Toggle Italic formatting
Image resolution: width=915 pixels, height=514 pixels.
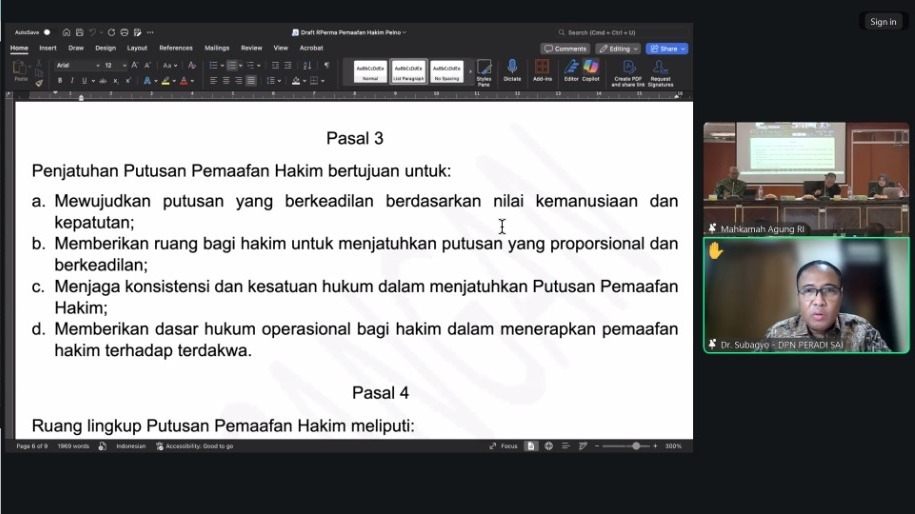coord(71,80)
